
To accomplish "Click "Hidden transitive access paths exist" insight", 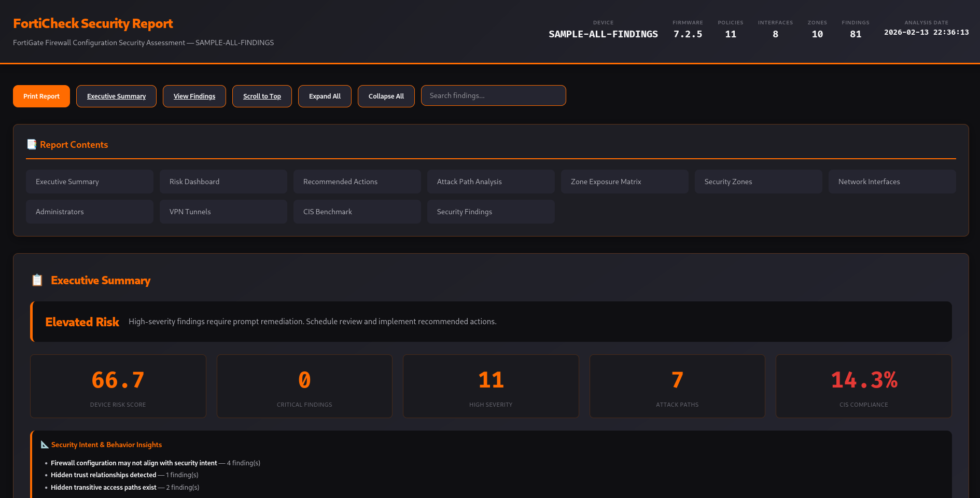I will coord(125,488).
